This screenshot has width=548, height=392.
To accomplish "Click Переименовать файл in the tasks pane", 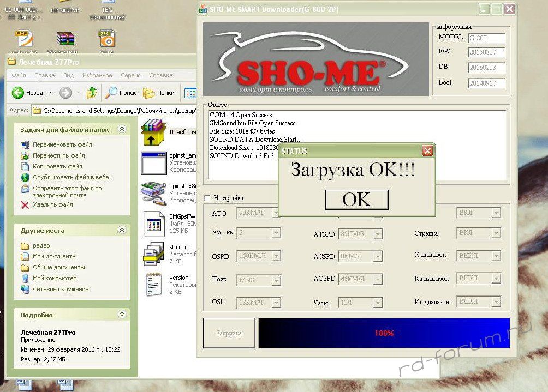I will tap(62, 144).
